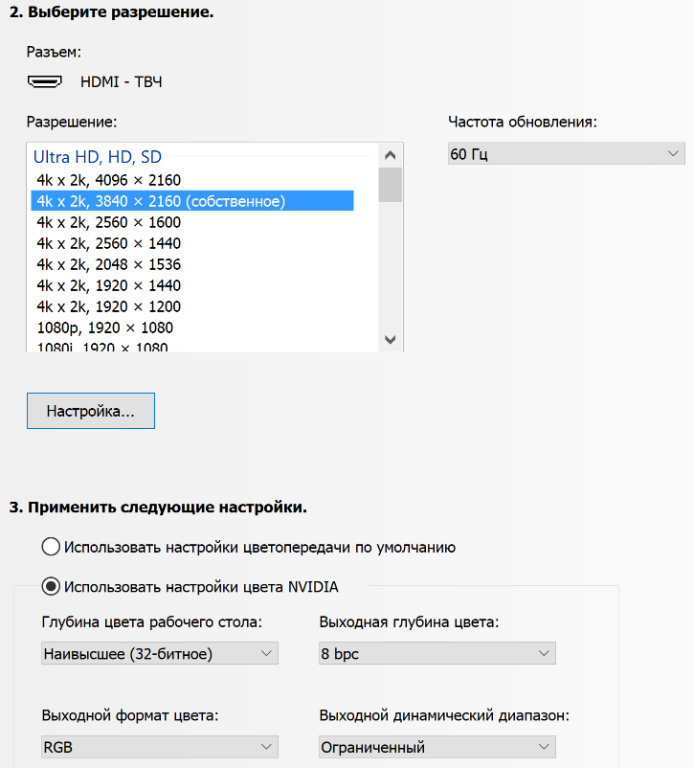Expand the Ограниченный dynamic range dropdown
Image resolution: width=694 pixels, height=768 pixels.
tap(436, 747)
